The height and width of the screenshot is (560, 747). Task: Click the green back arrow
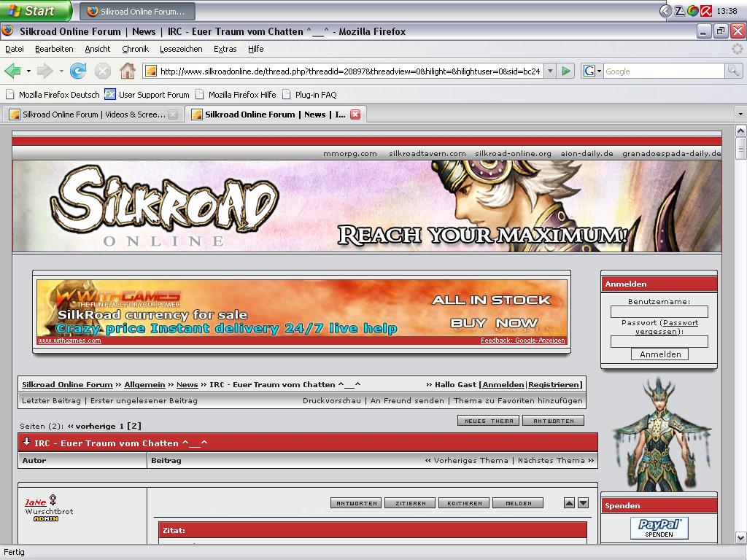[12, 71]
